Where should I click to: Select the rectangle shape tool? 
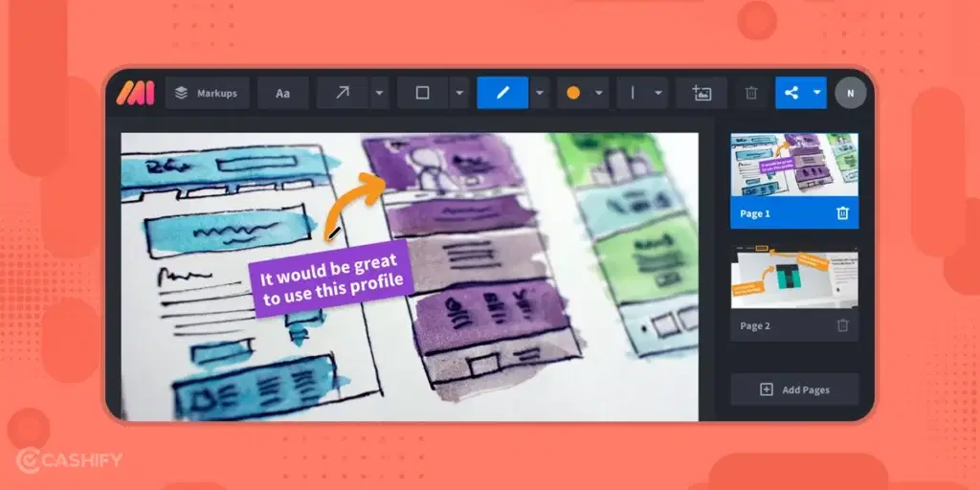[x=422, y=93]
